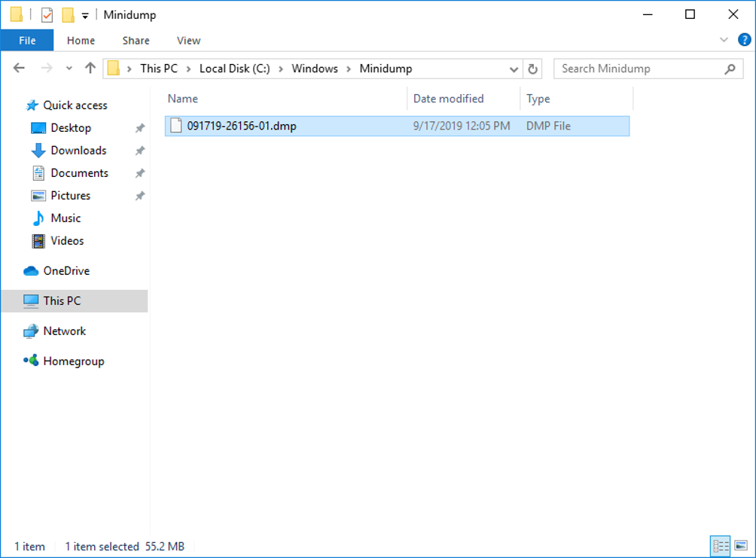Expand the ribbon with the chevron
Viewport: 756px width, 558px height.
[x=724, y=40]
